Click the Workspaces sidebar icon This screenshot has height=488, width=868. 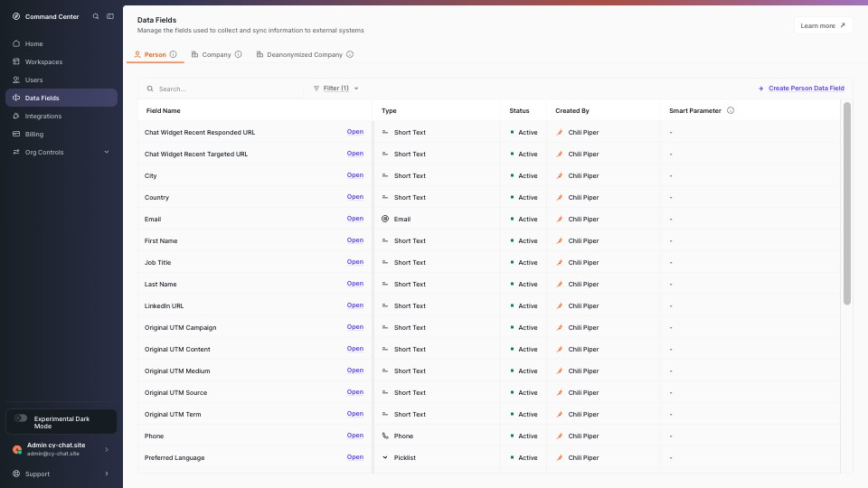coord(16,61)
